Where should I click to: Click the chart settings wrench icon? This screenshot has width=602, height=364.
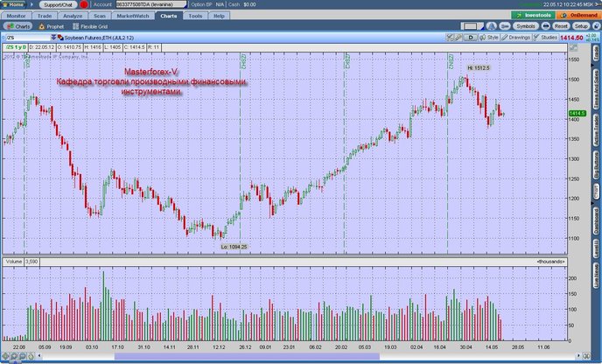pyautogui.click(x=450, y=38)
